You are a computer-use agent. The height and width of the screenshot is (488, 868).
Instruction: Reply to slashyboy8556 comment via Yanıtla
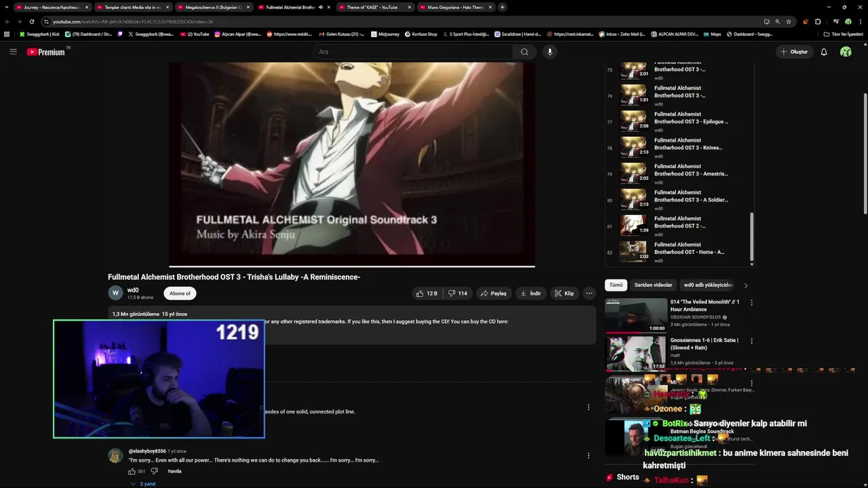pos(174,471)
